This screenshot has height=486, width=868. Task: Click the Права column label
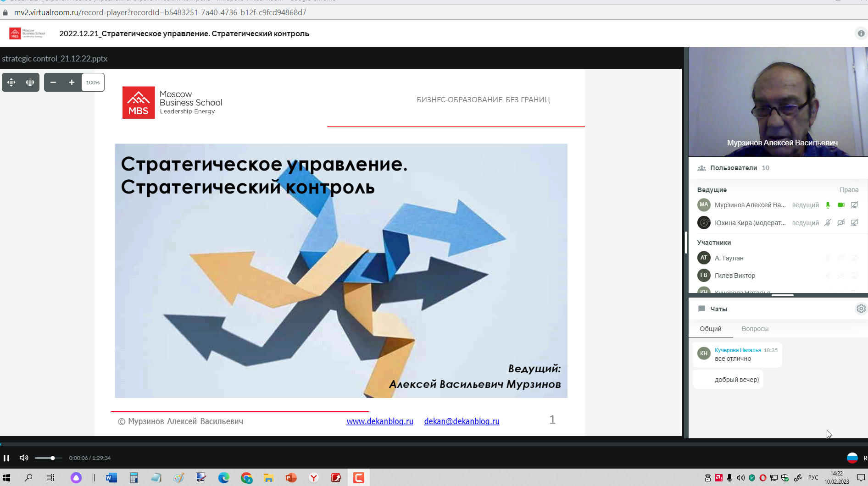(x=849, y=190)
